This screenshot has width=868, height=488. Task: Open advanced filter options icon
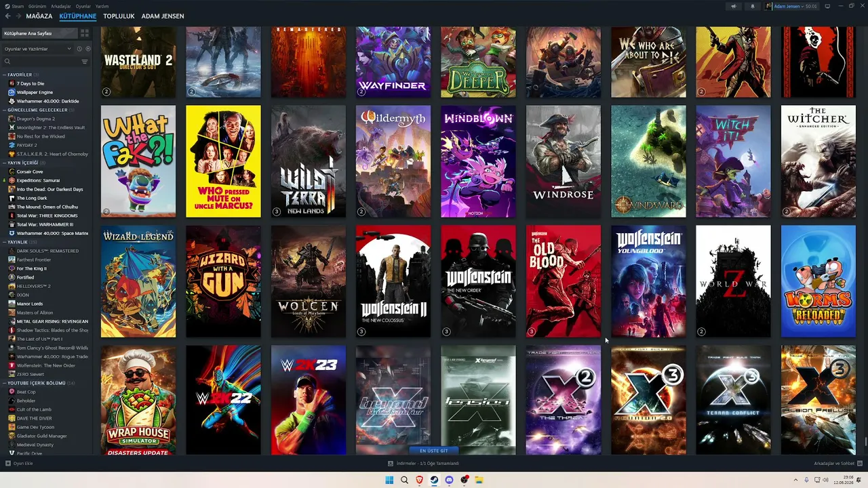[85, 62]
